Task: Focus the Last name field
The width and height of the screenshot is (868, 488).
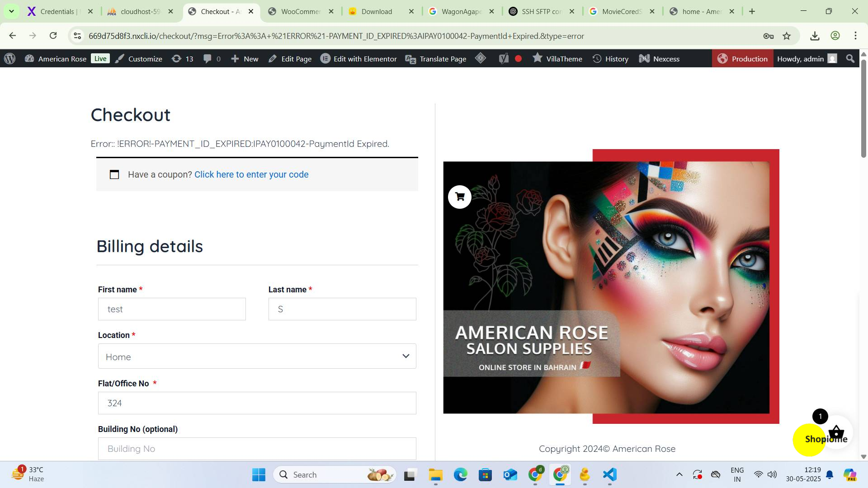Action: [x=342, y=309]
